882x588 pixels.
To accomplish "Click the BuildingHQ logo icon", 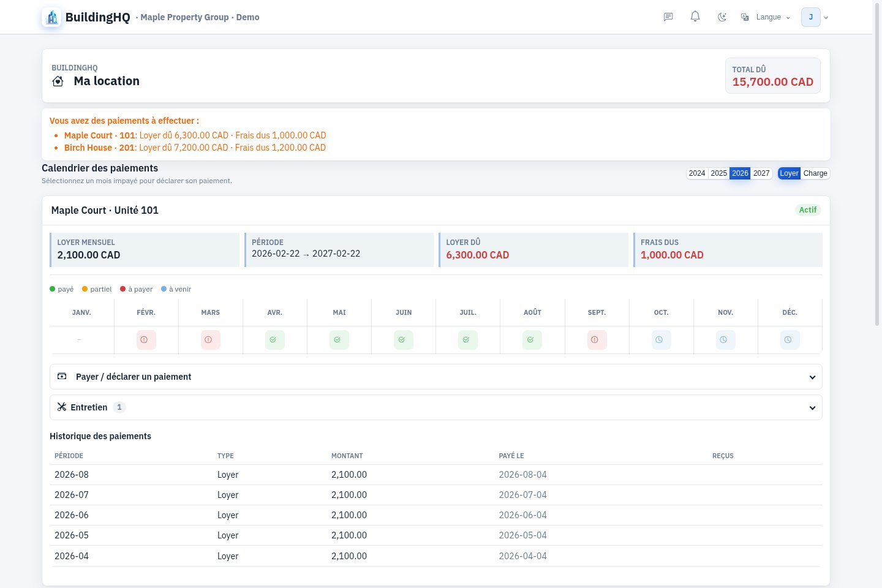I will [52, 17].
